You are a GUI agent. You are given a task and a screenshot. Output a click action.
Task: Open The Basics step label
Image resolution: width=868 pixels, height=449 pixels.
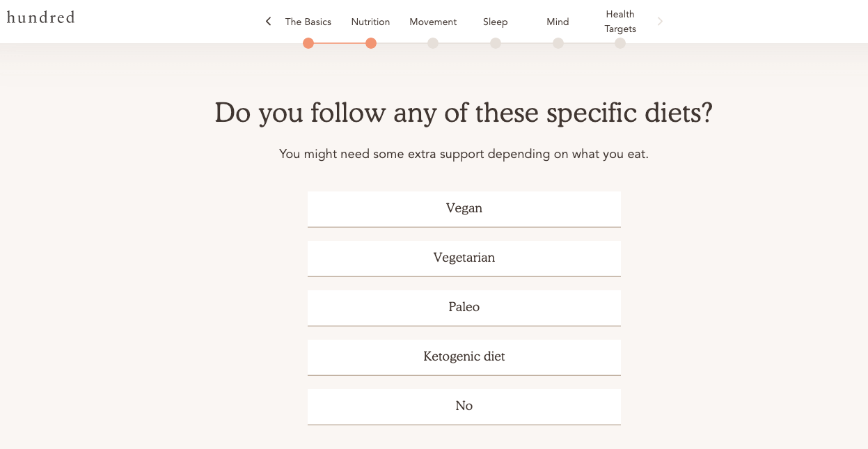tap(308, 22)
